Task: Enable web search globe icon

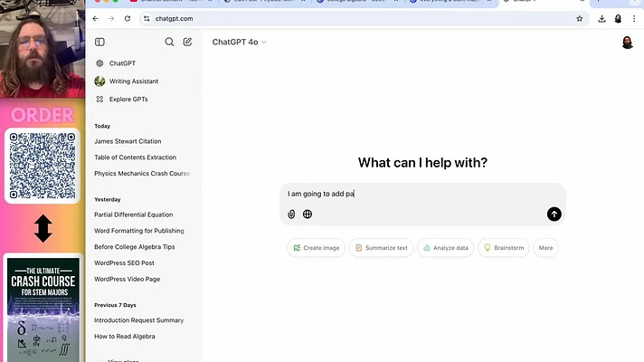Action: pos(308,214)
